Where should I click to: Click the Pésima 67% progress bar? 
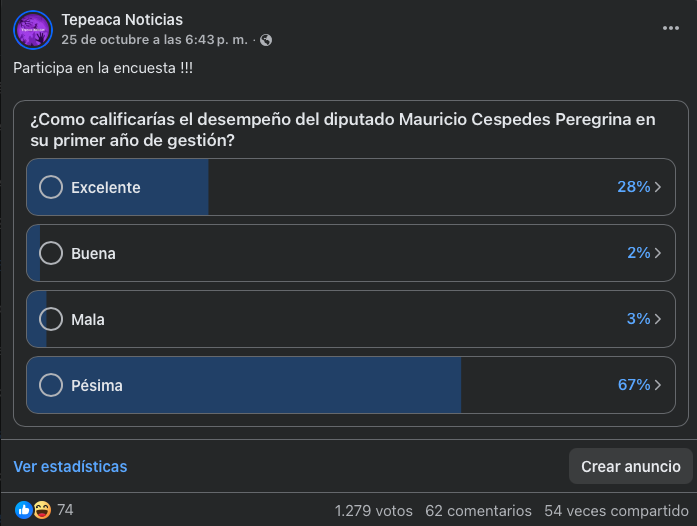(x=300, y=385)
